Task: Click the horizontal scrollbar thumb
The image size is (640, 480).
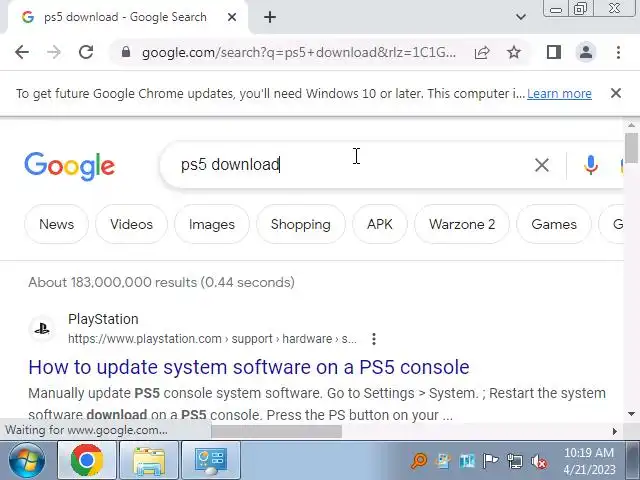Action: coord(276,431)
